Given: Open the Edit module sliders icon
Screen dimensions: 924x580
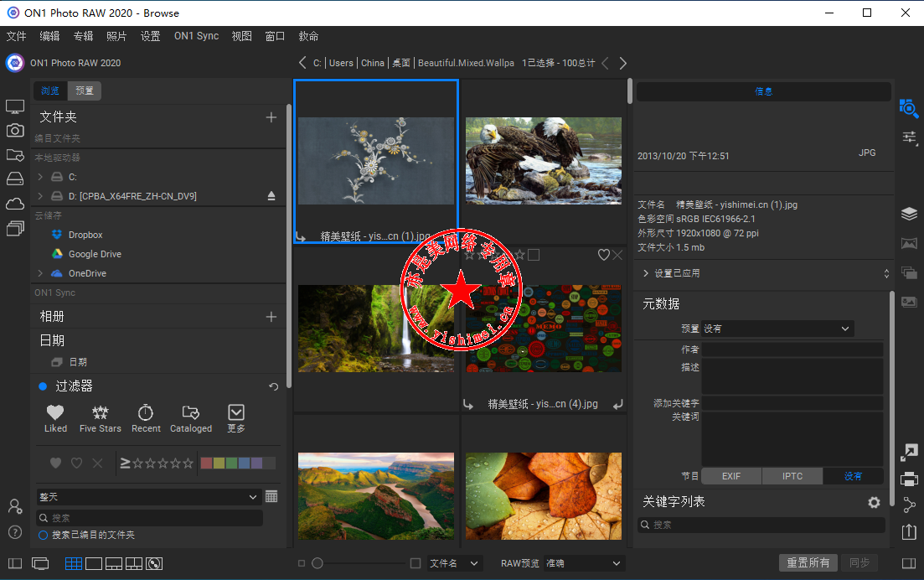Looking at the screenshot, I should [909, 138].
